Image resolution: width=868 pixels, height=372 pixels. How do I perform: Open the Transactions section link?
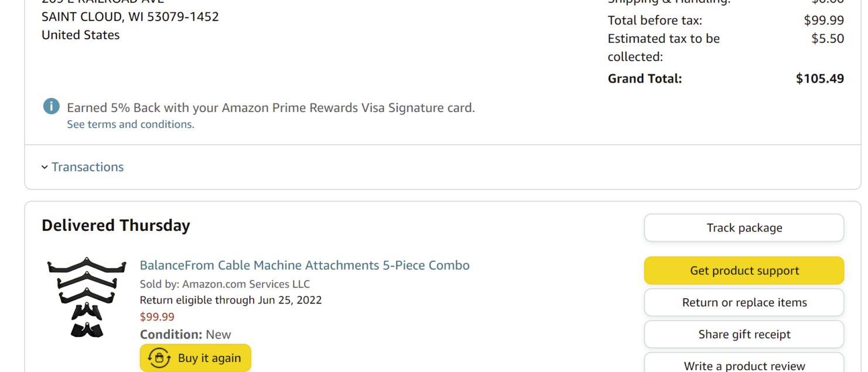pyautogui.click(x=87, y=167)
